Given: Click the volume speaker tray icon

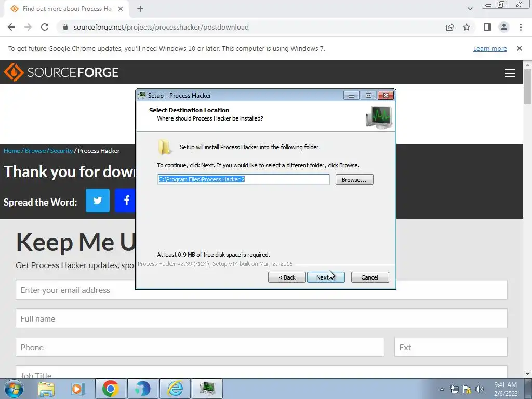Looking at the screenshot, I should [x=480, y=389].
